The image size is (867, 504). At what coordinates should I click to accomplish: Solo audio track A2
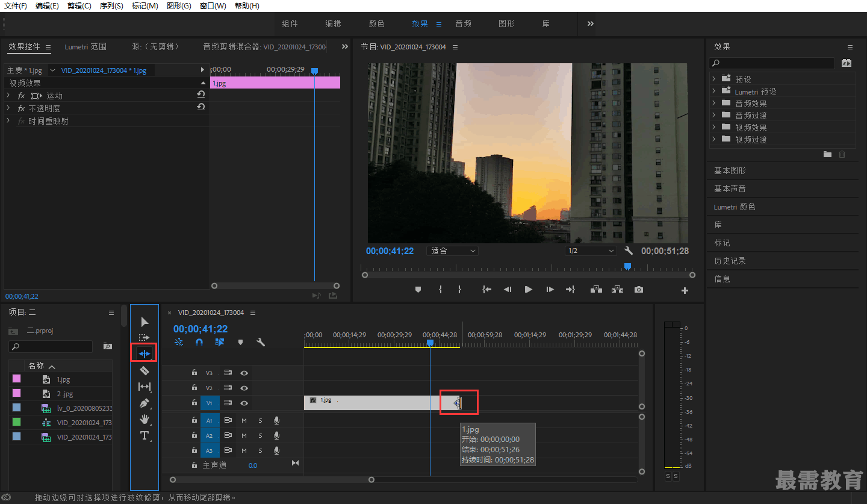click(260, 435)
